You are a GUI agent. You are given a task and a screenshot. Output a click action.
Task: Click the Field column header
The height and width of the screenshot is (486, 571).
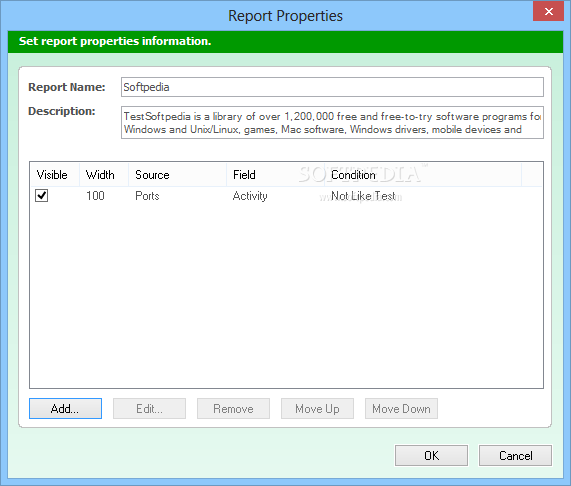coord(275,175)
